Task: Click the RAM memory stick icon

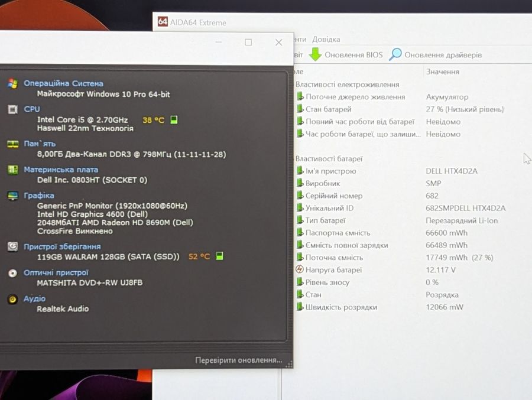Action: pos(13,144)
